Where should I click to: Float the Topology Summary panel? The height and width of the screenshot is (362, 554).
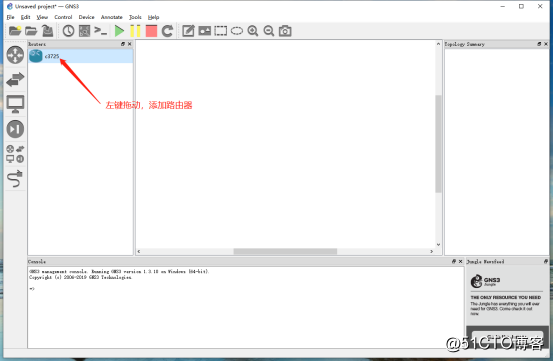pyautogui.click(x=539, y=44)
